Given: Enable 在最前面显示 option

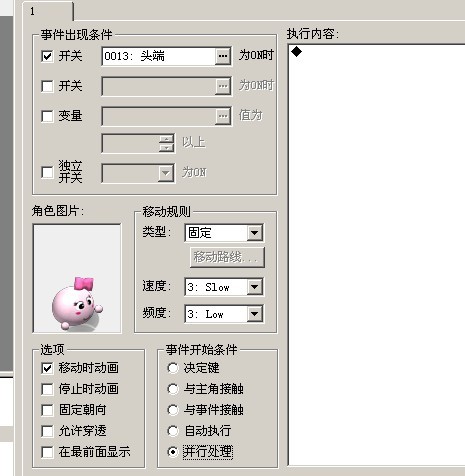Looking at the screenshot, I should click(47, 452).
